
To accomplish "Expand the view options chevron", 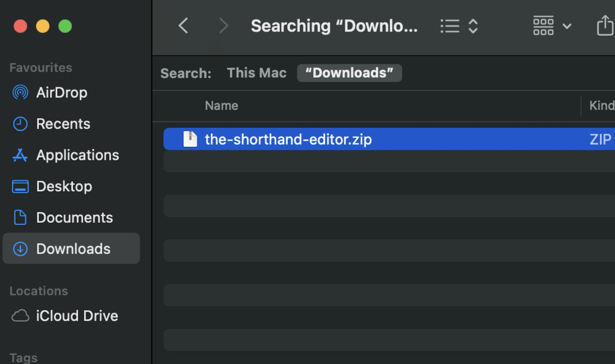I will [x=567, y=26].
